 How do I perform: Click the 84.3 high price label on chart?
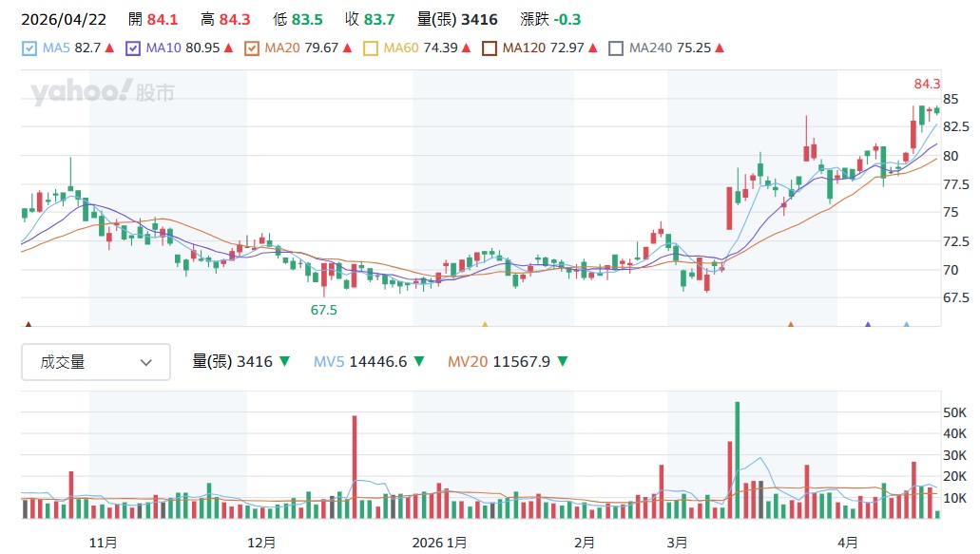(926, 84)
